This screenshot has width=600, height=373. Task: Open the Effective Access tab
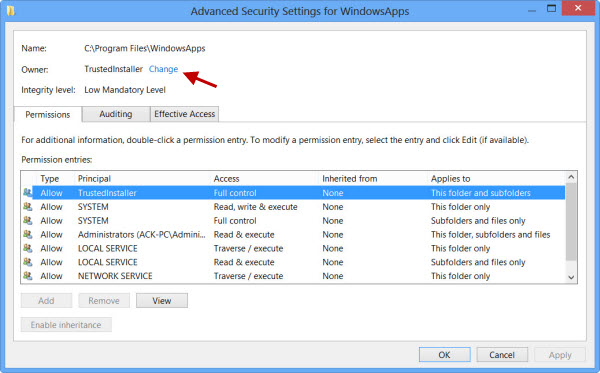click(x=184, y=114)
